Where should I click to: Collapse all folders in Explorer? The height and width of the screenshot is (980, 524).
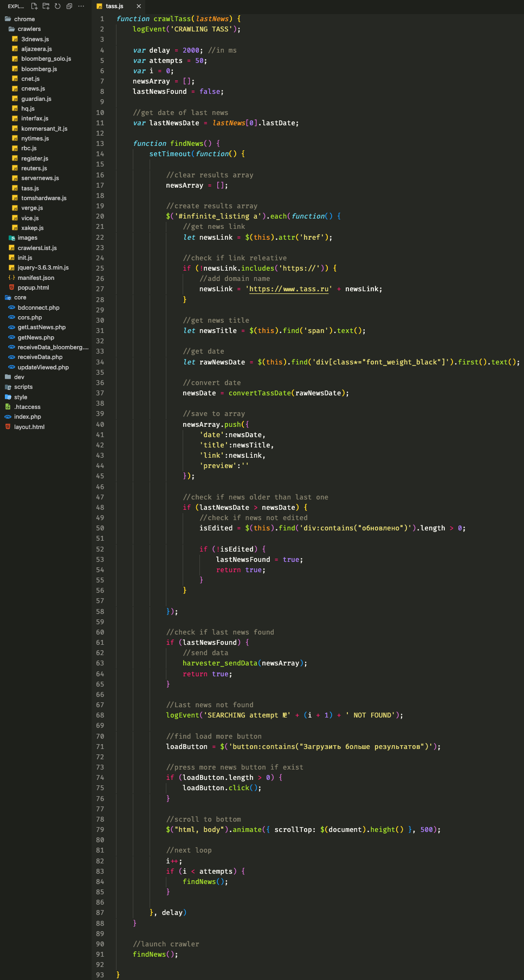[69, 7]
